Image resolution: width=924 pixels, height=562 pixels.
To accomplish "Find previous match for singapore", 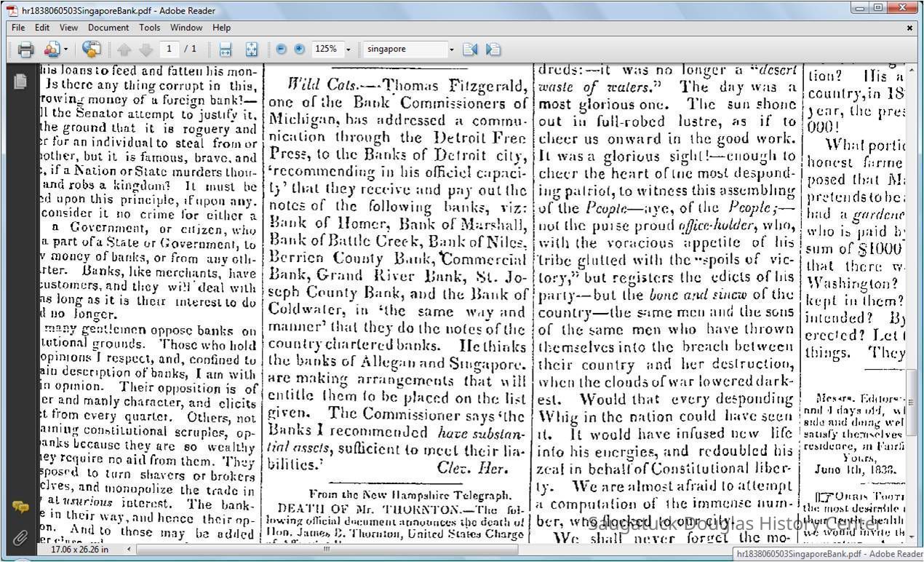I will (469, 50).
